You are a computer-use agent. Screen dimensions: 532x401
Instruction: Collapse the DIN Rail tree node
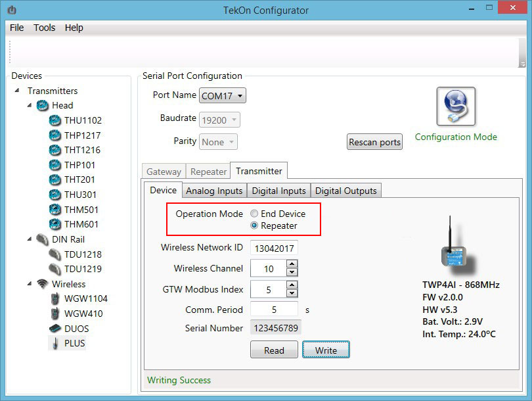click(30, 239)
